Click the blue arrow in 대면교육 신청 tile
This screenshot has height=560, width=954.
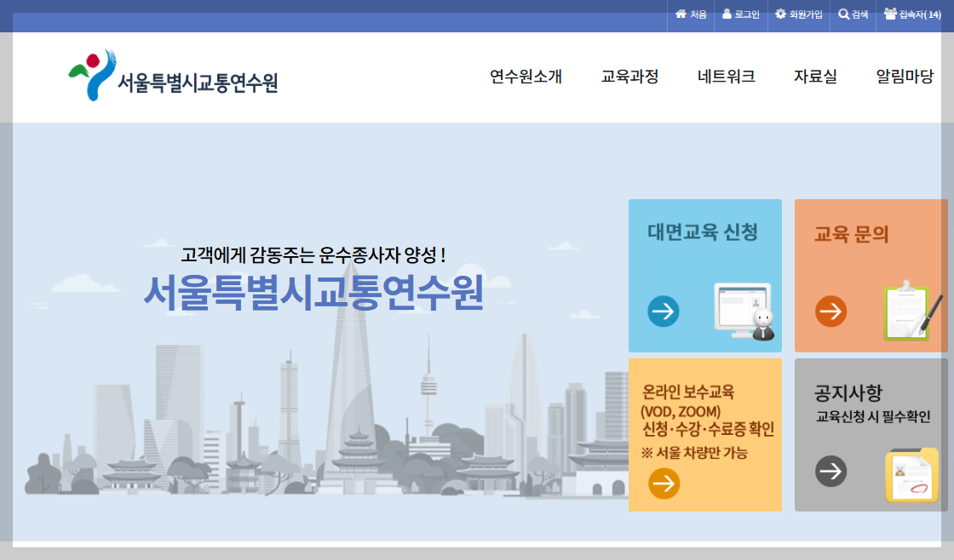(x=664, y=311)
